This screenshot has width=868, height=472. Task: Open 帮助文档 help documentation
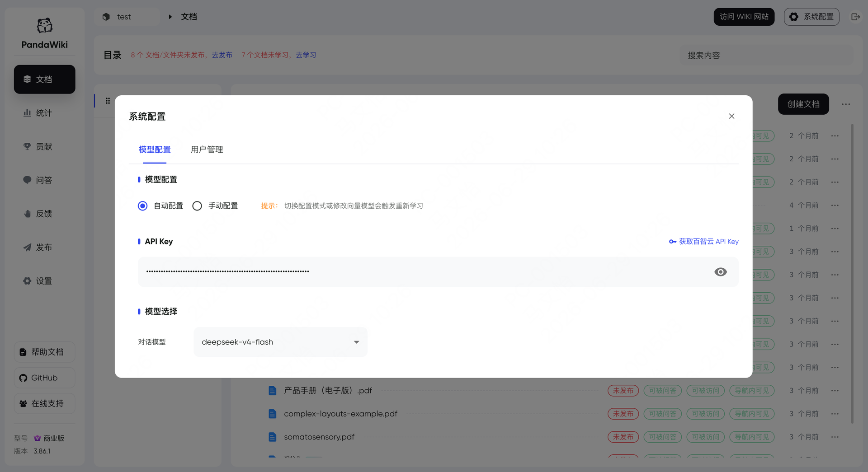point(44,352)
